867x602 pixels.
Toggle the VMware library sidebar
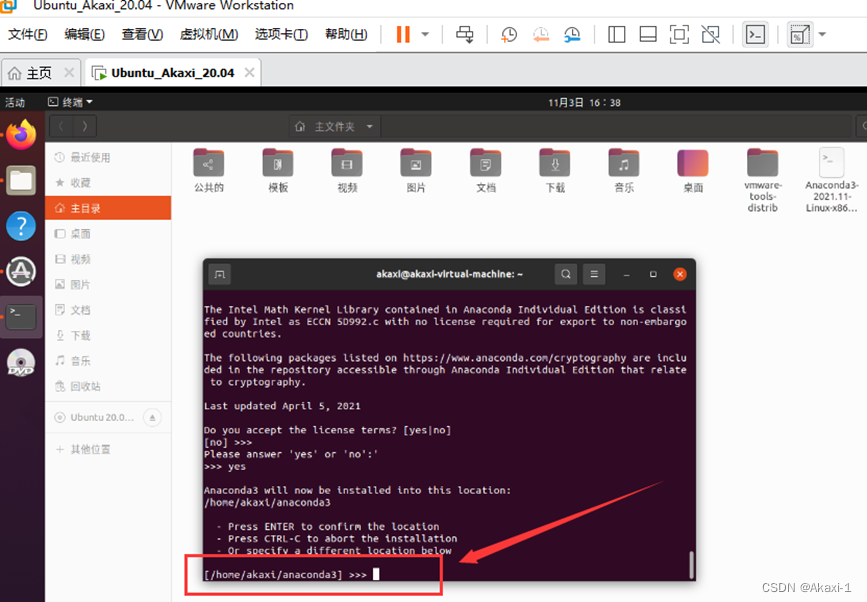pyautogui.click(x=617, y=34)
